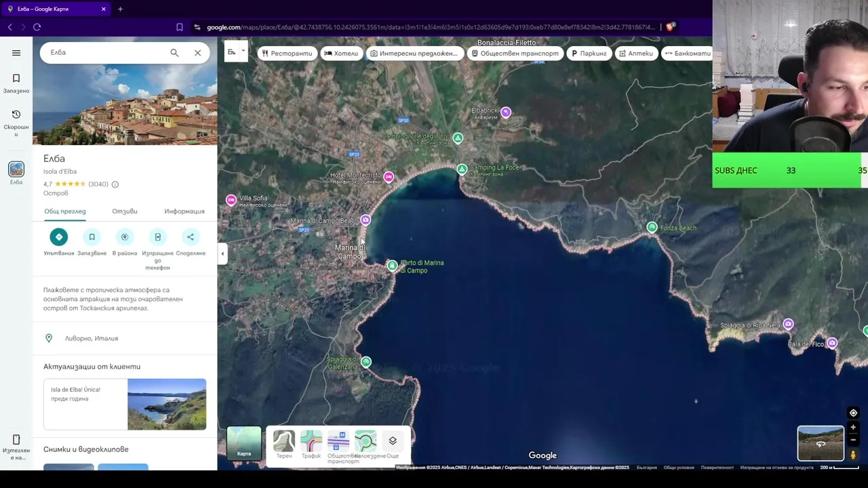Click the Spiaggia di Galenzana pin
Viewport: 868px width, 488px height.
366,362
